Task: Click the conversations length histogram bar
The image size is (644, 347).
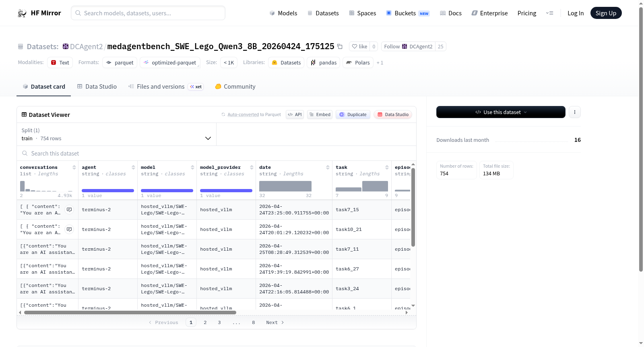Action: [22, 186]
